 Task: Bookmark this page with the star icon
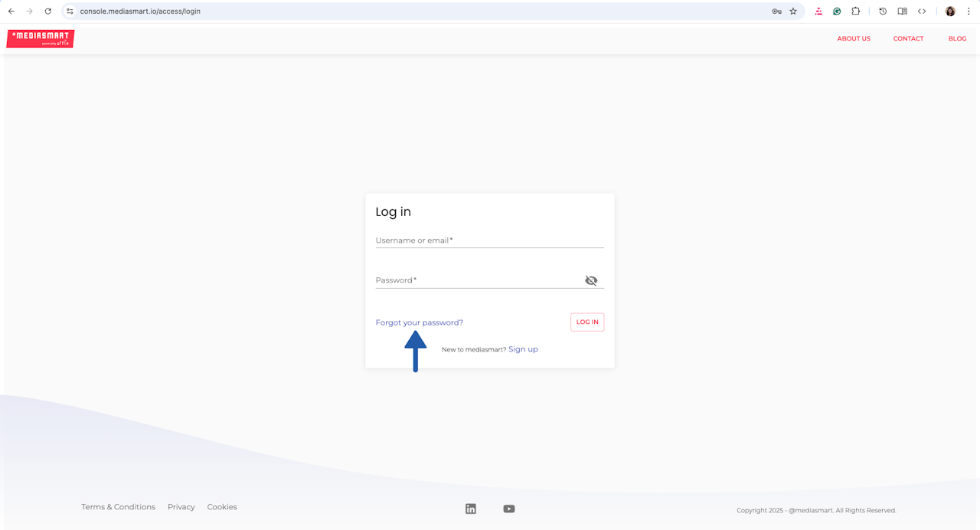[793, 11]
